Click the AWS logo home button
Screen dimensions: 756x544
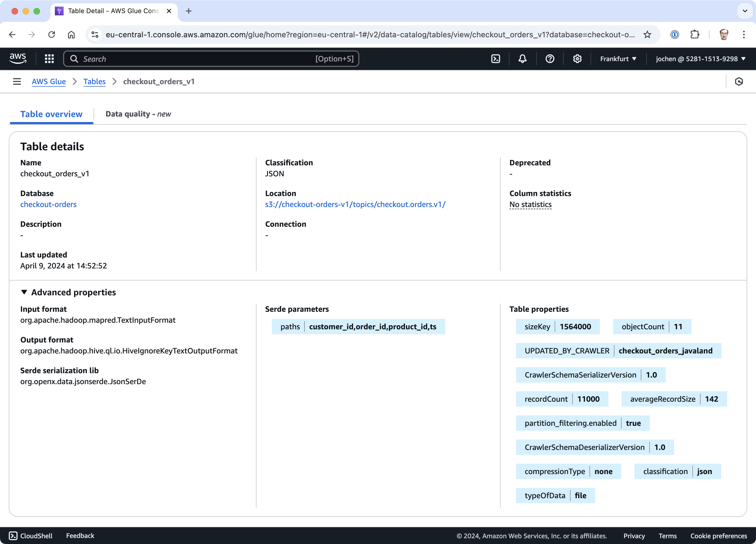(16, 59)
